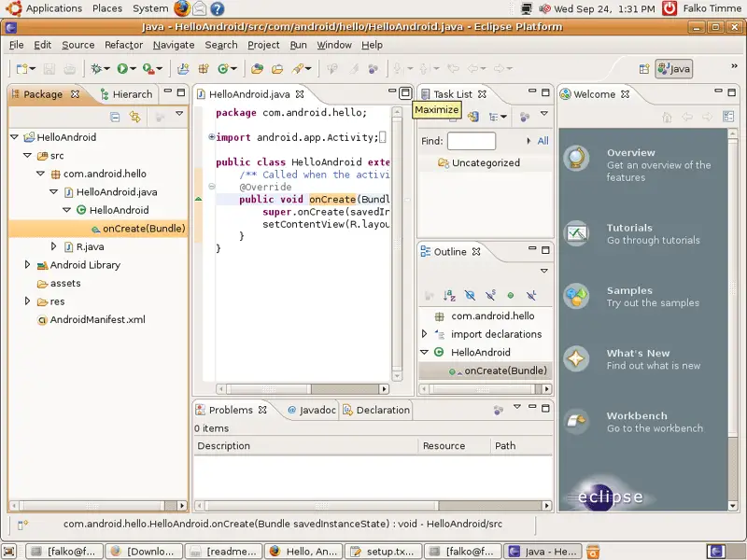Screen dimensions: 747x560
Task: Open the Samples link in Welcome
Action: point(629,290)
